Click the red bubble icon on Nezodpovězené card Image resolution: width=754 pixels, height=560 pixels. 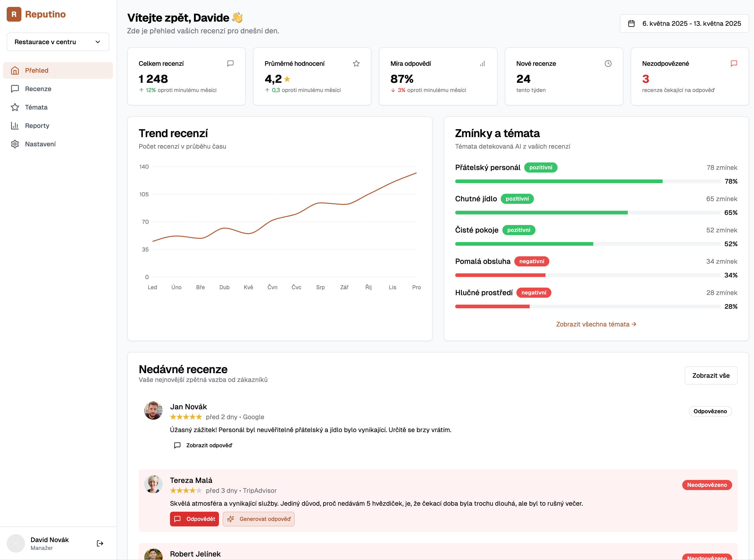tap(734, 64)
